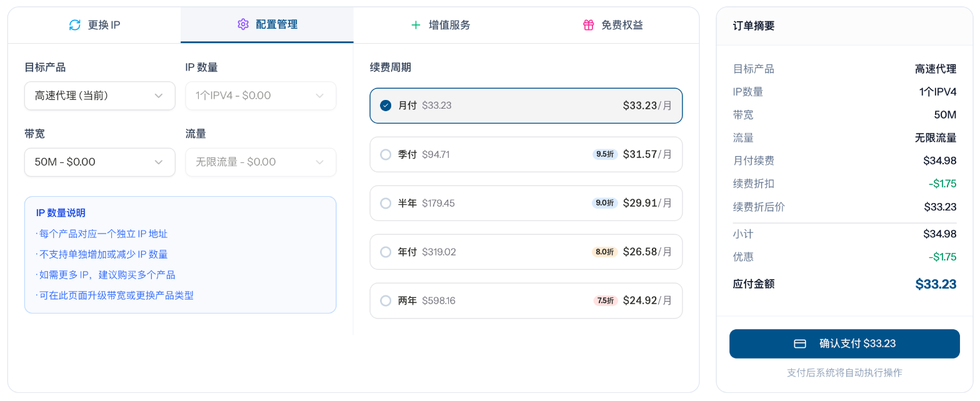Click the card icon in 确认支付 button

point(800,344)
